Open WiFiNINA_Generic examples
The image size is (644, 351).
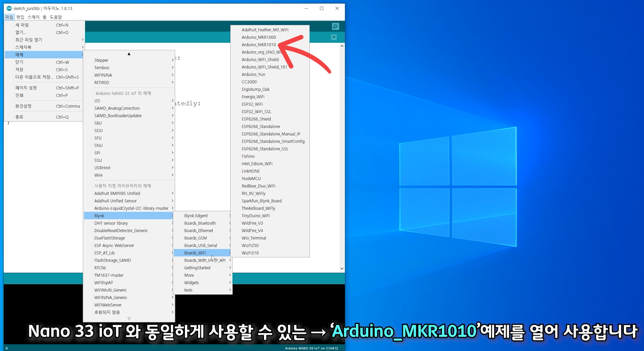[x=129, y=298]
